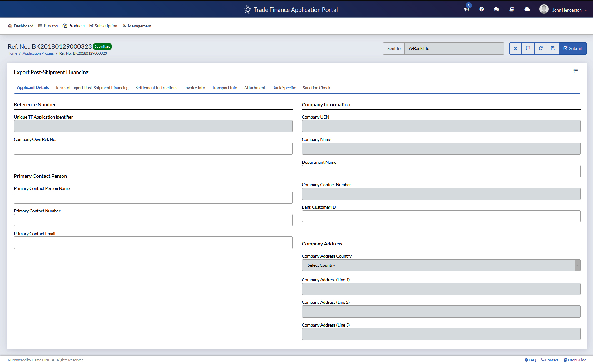Click the comment speech bubble button

[528, 48]
